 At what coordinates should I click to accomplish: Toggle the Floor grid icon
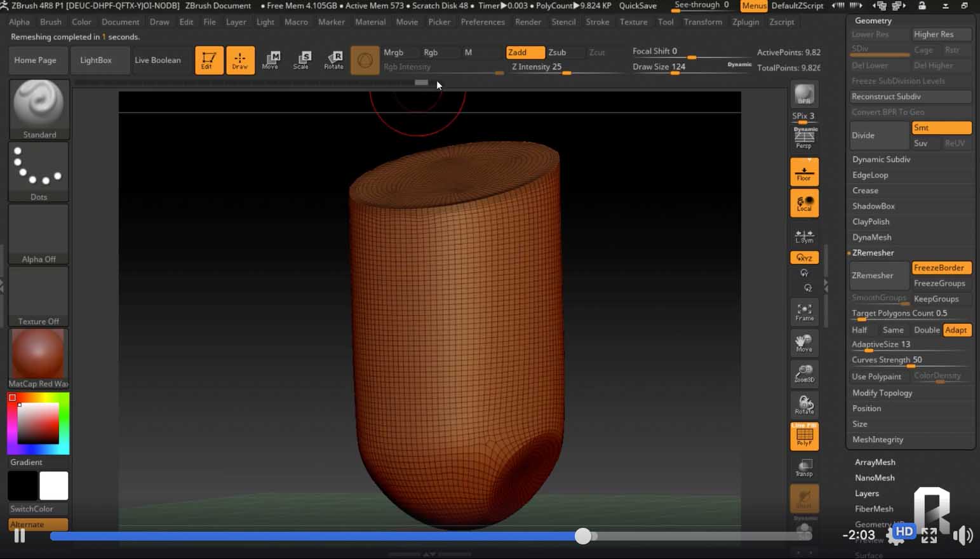click(804, 173)
